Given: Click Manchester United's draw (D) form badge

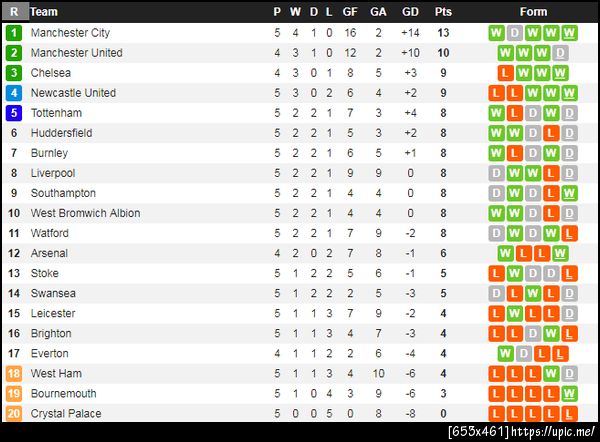Looking at the screenshot, I should (x=560, y=52).
